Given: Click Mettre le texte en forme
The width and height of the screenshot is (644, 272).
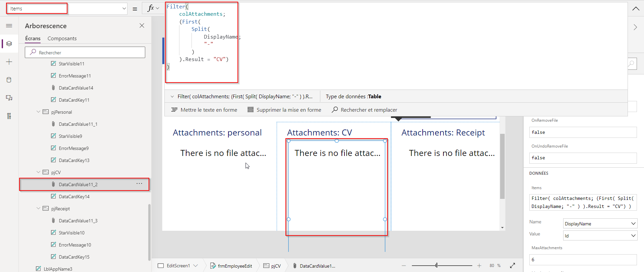Looking at the screenshot, I should click(204, 110).
